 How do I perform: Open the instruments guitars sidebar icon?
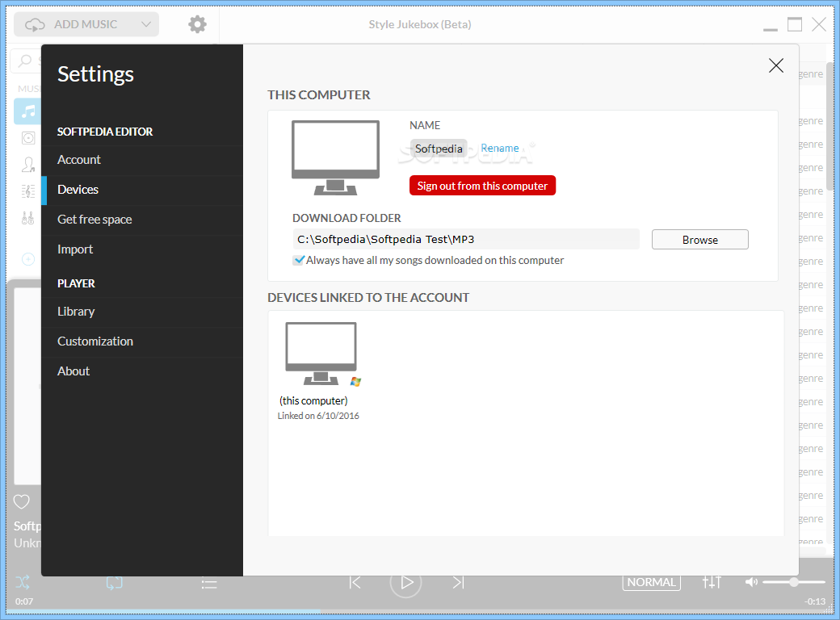(x=27, y=218)
